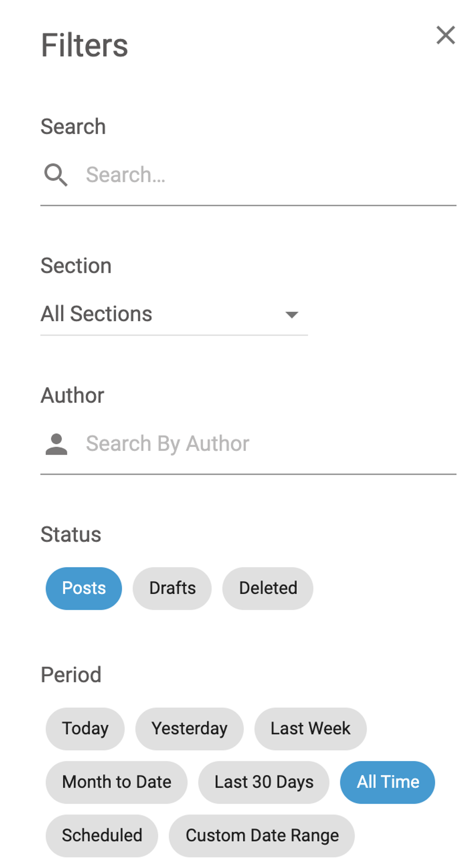Click the author person icon
The width and height of the screenshot is (475, 868).
click(56, 444)
